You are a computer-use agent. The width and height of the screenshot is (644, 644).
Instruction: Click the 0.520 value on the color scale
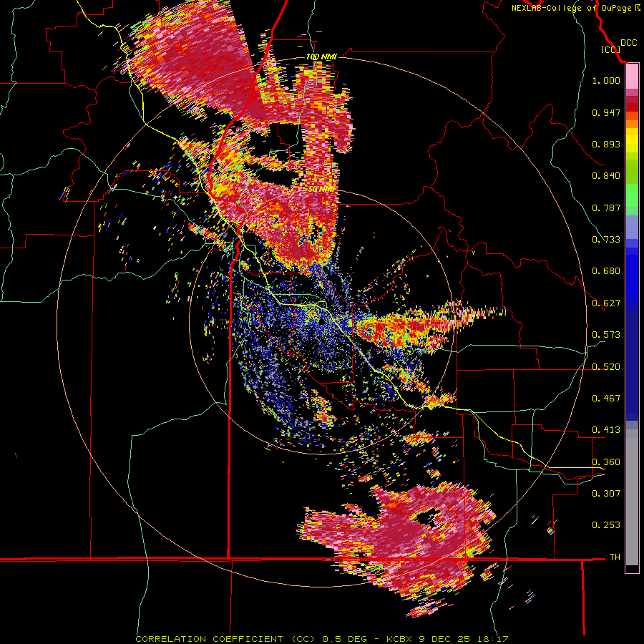606,366
